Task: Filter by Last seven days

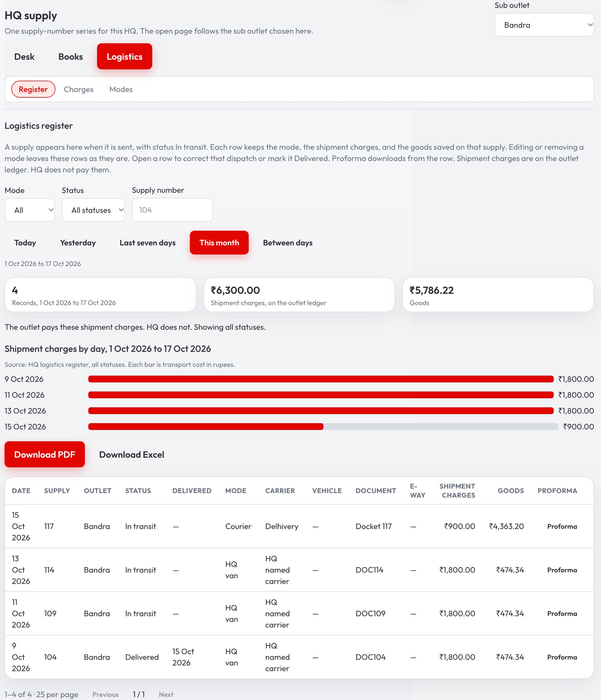Action: point(147,243)
